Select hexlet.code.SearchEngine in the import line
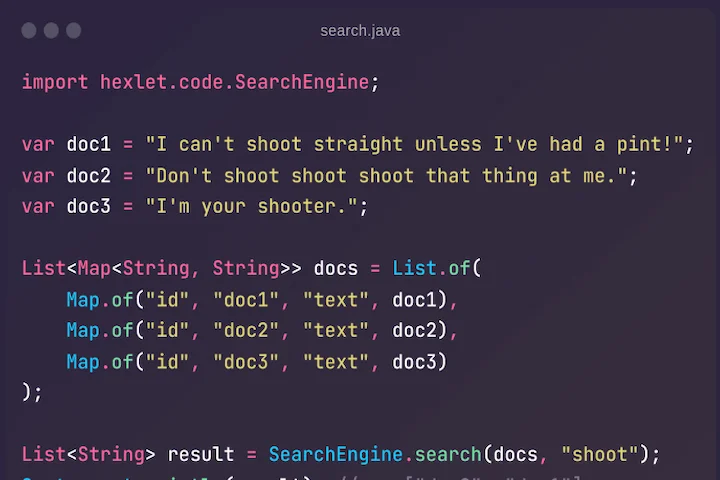 (x=234, y=82)
